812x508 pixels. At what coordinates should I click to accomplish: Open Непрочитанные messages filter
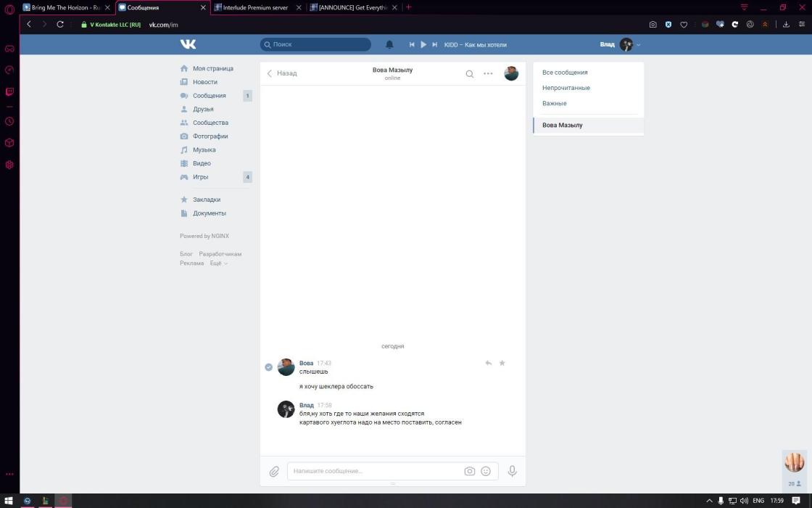(x=566, y=88)
